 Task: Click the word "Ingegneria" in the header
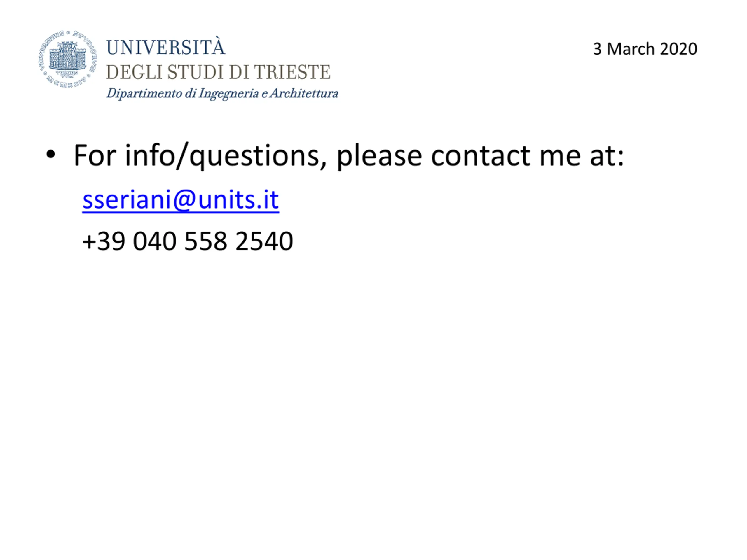click(229, 94)
